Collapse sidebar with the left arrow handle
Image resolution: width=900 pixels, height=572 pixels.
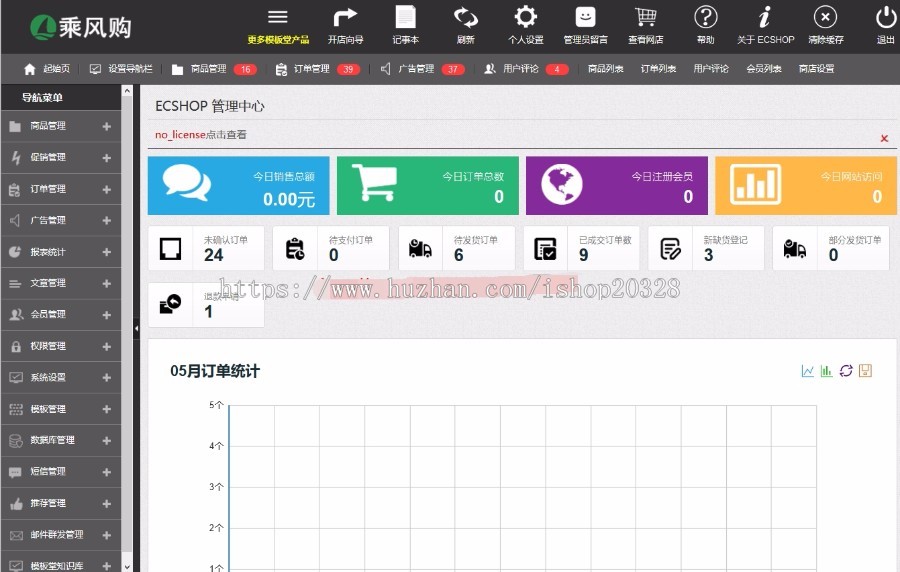coord(137,329)
